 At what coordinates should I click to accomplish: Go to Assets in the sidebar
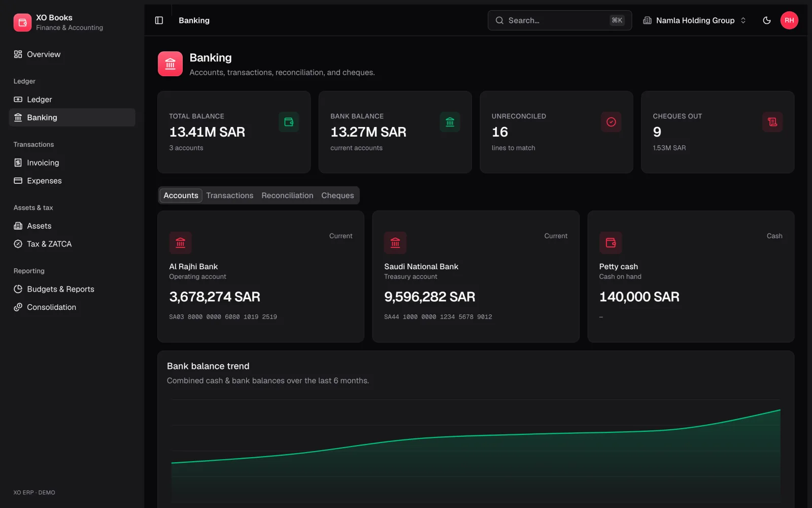tap(72, 226)
